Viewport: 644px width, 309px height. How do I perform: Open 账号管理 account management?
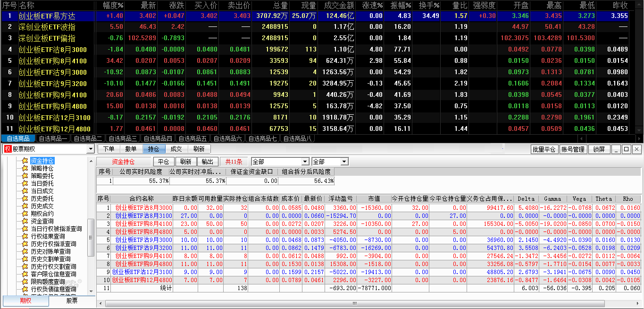573,149
